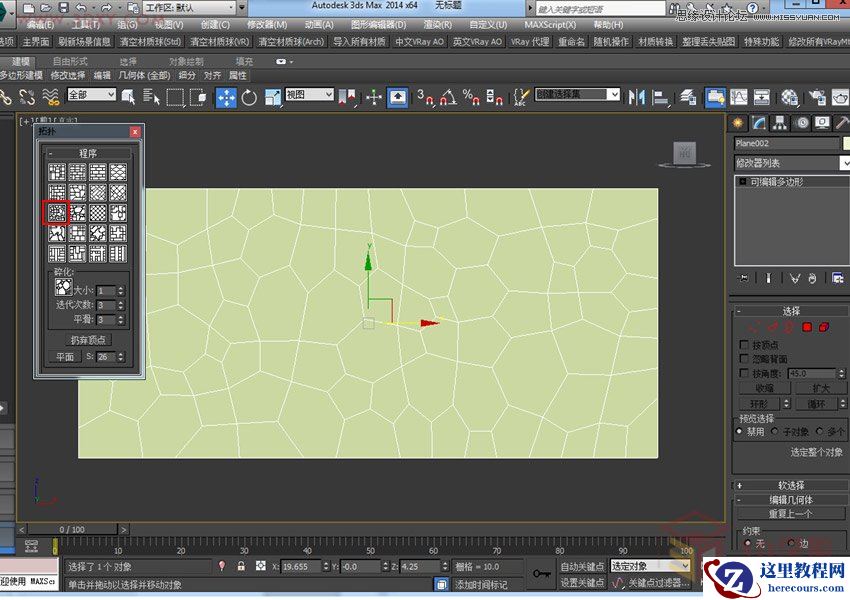Activate Vertex sub-object mode in 选择 rollout

click(x=756, y=326)
